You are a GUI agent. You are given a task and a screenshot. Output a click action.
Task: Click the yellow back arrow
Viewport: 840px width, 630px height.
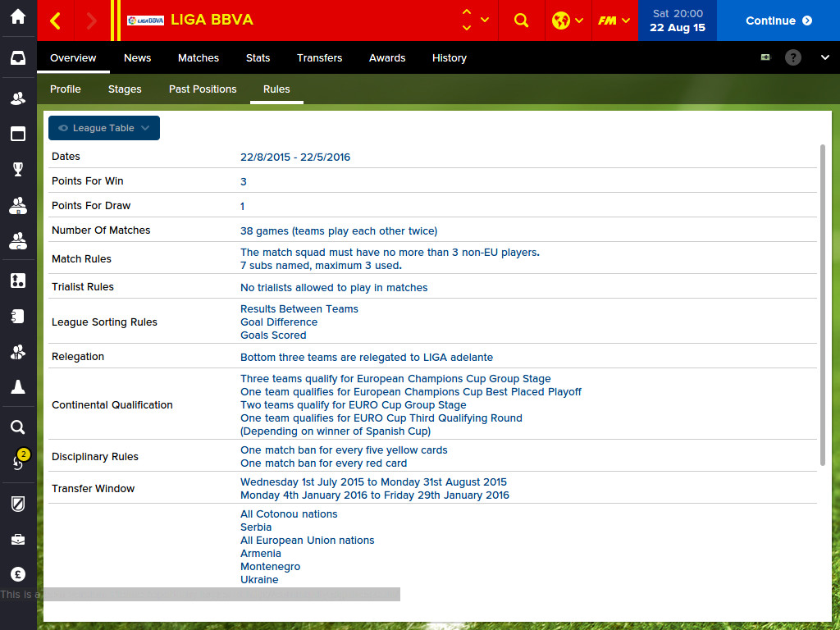[55, 21]
